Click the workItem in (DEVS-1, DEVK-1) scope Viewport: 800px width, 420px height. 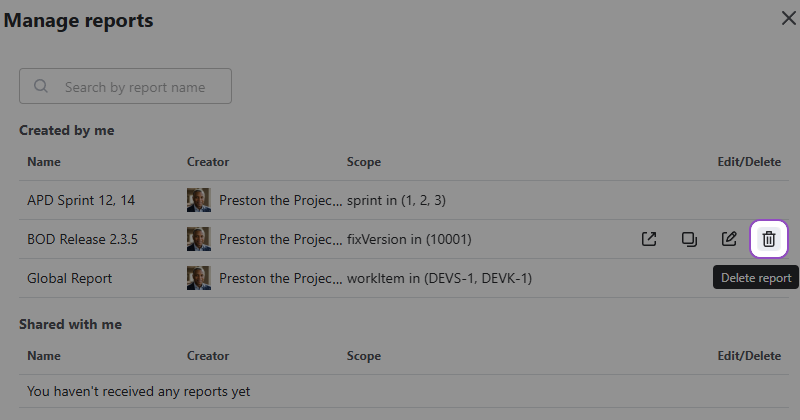[x=439, y=278]
